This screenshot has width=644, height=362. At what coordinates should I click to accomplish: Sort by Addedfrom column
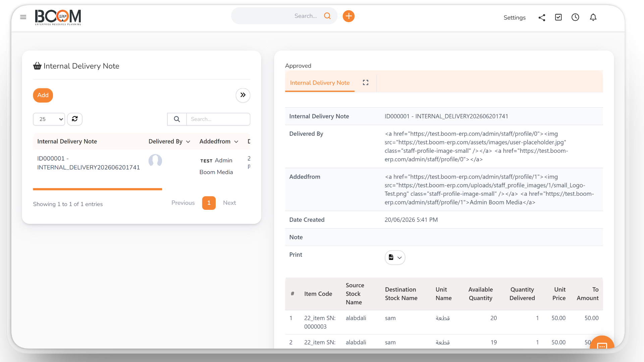(x=219, y=141)
